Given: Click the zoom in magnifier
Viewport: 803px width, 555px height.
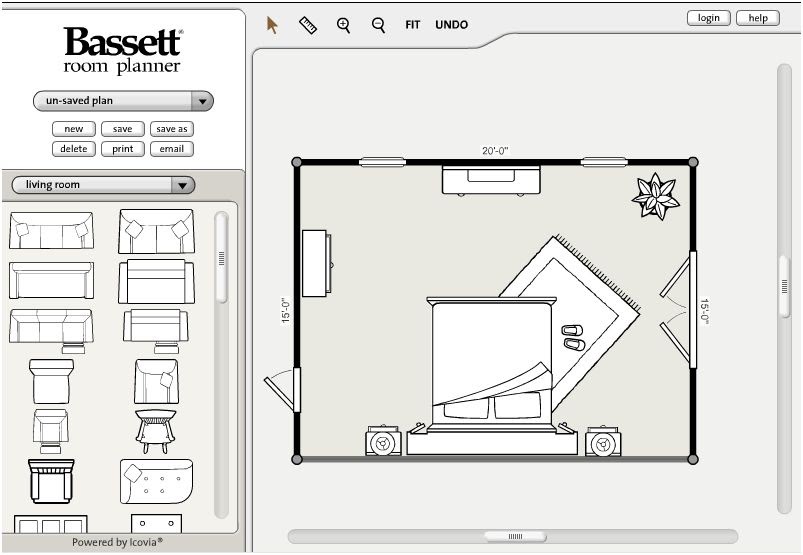Looking at the screenshot, I should tap(343, 25).
